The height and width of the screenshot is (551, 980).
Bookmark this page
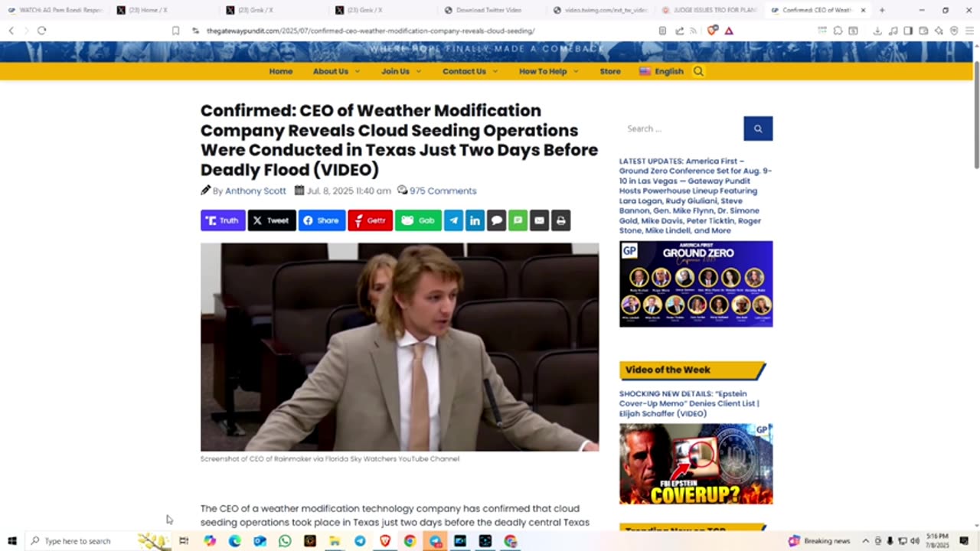coord(175,31)
